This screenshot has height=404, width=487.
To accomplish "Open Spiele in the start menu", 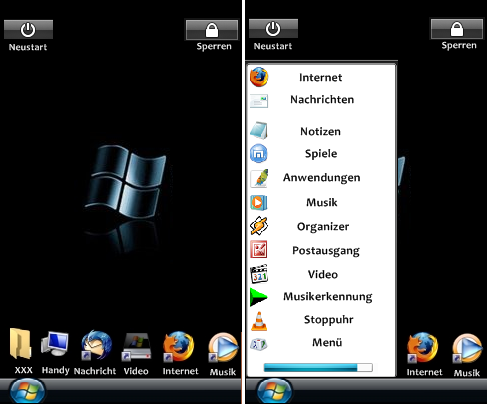I will pos(321,153).
